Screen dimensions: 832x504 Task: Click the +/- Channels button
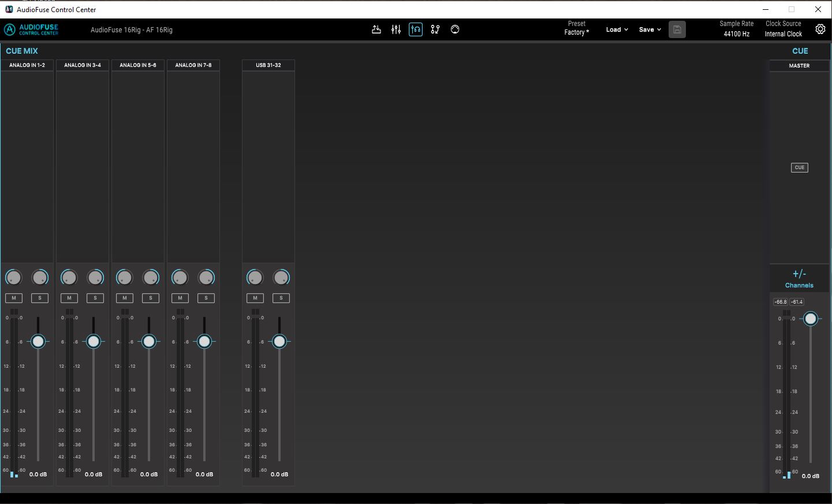[x=799, y=278]
